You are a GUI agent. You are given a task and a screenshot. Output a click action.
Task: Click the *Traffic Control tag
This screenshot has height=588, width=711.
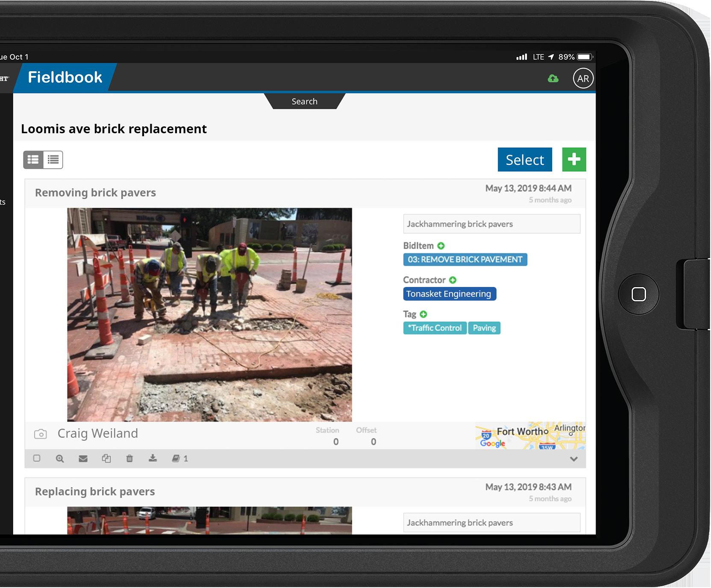(435, 328)
